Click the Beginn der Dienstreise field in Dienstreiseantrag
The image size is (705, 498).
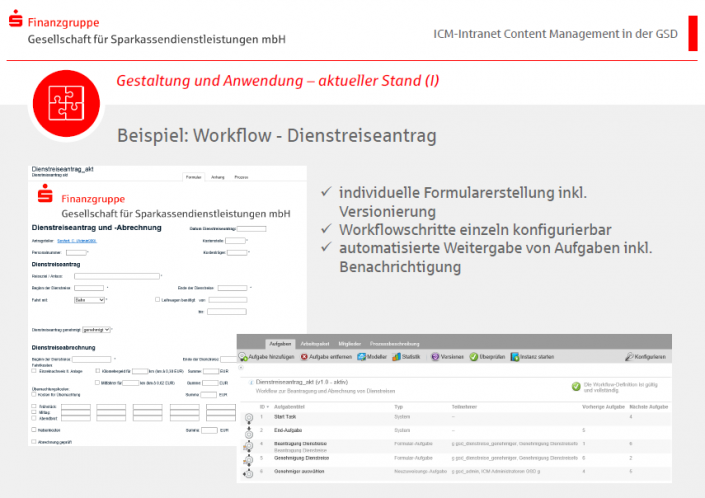click(89, 288)
